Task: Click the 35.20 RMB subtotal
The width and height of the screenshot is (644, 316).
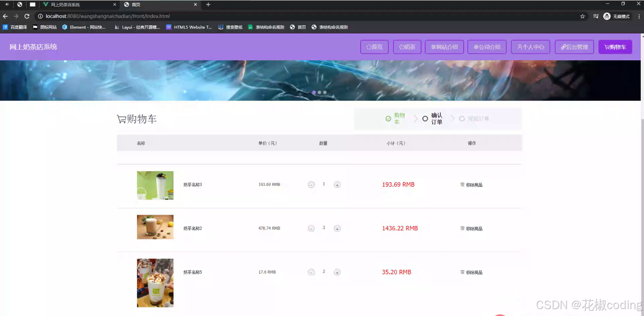Action: 397,272
